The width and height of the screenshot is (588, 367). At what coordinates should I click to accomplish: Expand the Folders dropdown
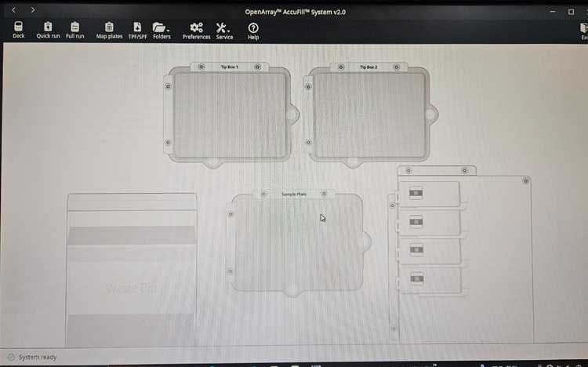(x=162, y=30)
